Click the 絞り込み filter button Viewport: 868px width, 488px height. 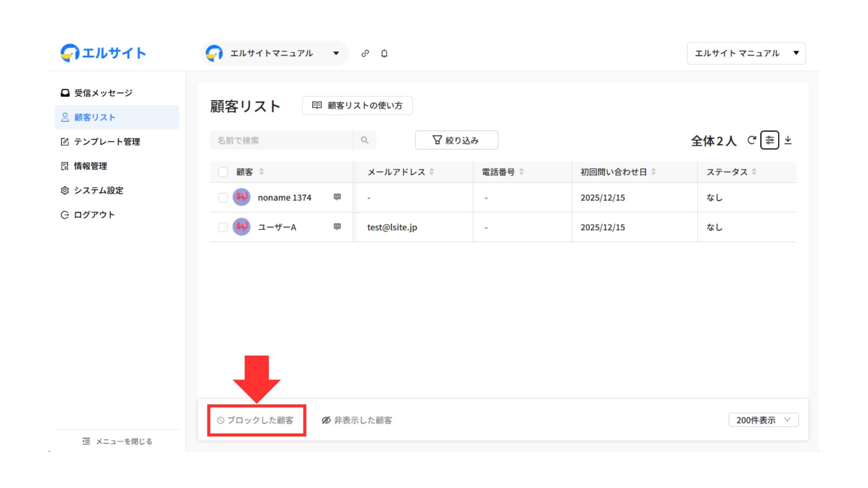(x=457, y=140)
